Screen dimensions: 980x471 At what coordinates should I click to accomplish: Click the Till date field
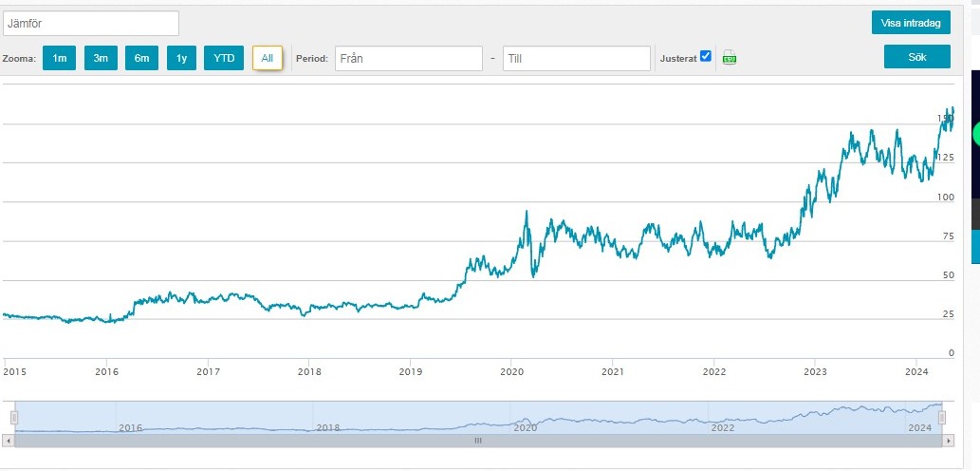[576, 58]
